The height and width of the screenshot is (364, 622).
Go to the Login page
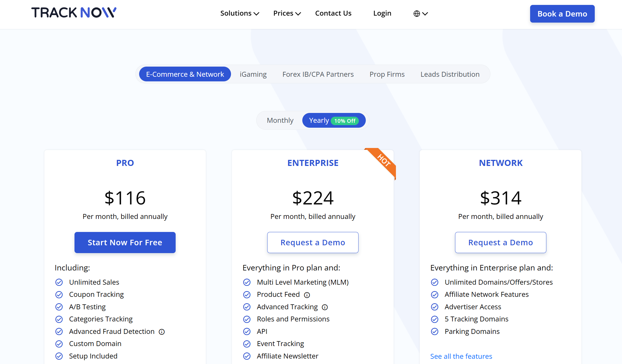pyautogui.click(x=382, y=13)
